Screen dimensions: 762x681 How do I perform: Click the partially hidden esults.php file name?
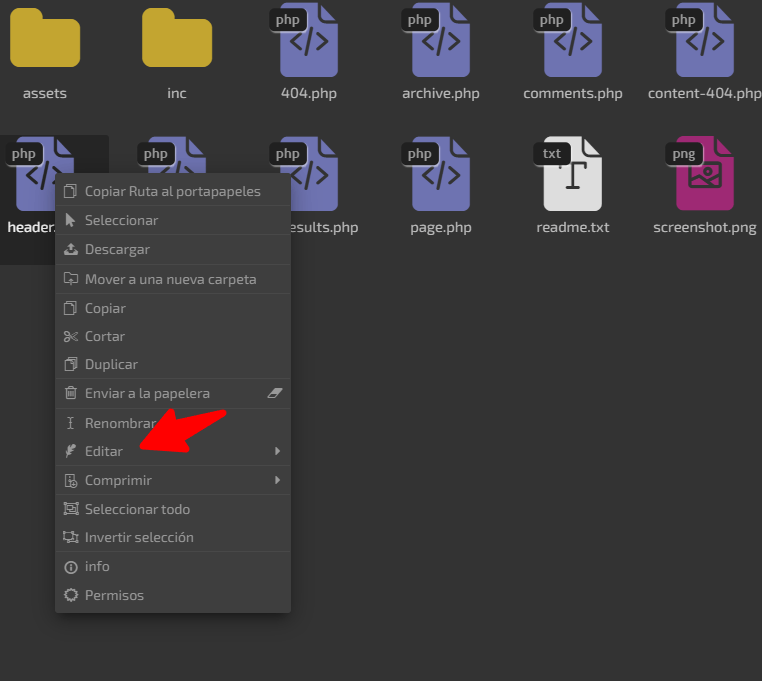[325, 227]
